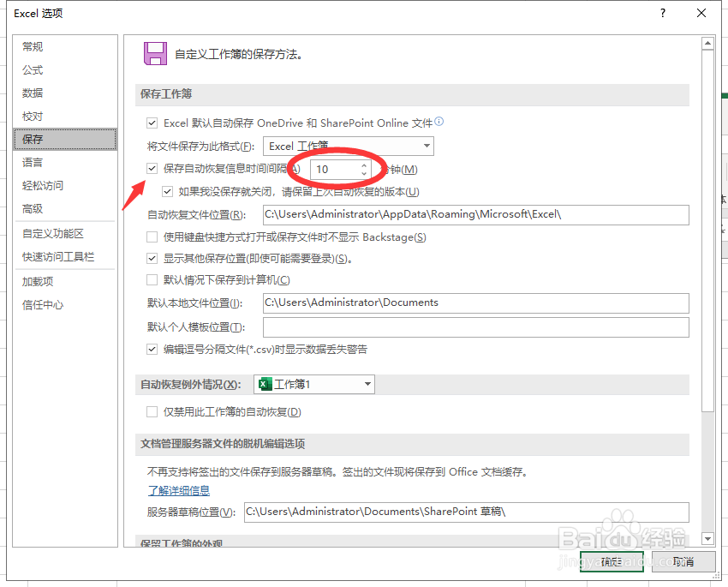Open the 自定义功能区 category
This screenshot has height=587, width=728.
(x=65, y=234)
